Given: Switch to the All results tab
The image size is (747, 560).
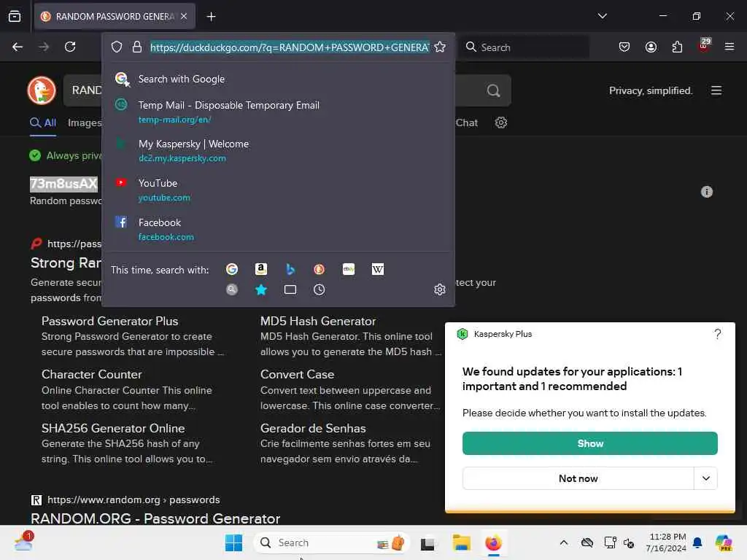Looking at the screenshot, I should coord(43,122).
